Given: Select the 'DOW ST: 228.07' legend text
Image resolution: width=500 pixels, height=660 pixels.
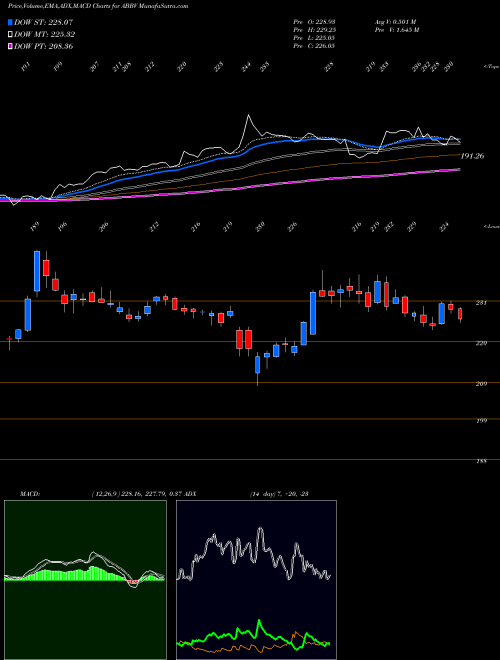Looking at the screenshot, I should (x=43, y=22).
